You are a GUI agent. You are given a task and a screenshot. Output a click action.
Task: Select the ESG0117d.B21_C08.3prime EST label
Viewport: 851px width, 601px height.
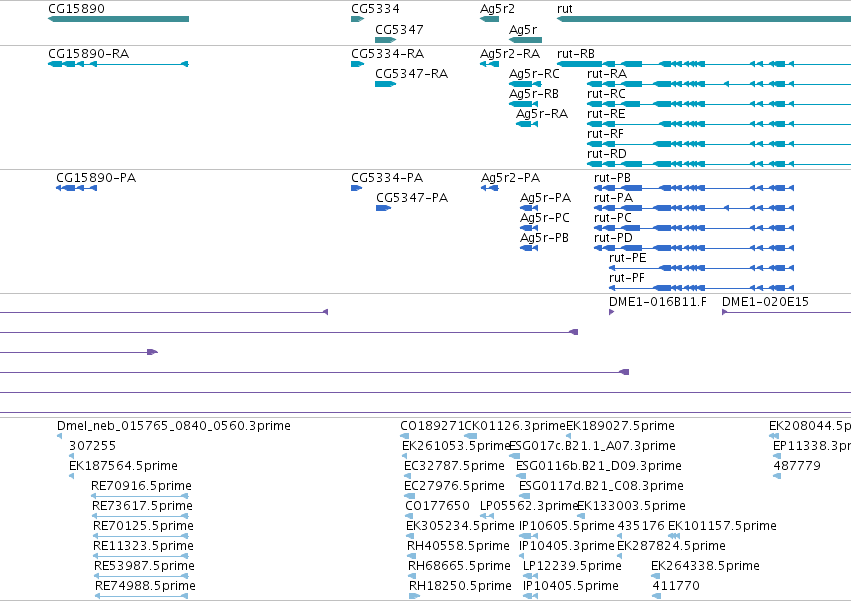click(x=601, y=486)
